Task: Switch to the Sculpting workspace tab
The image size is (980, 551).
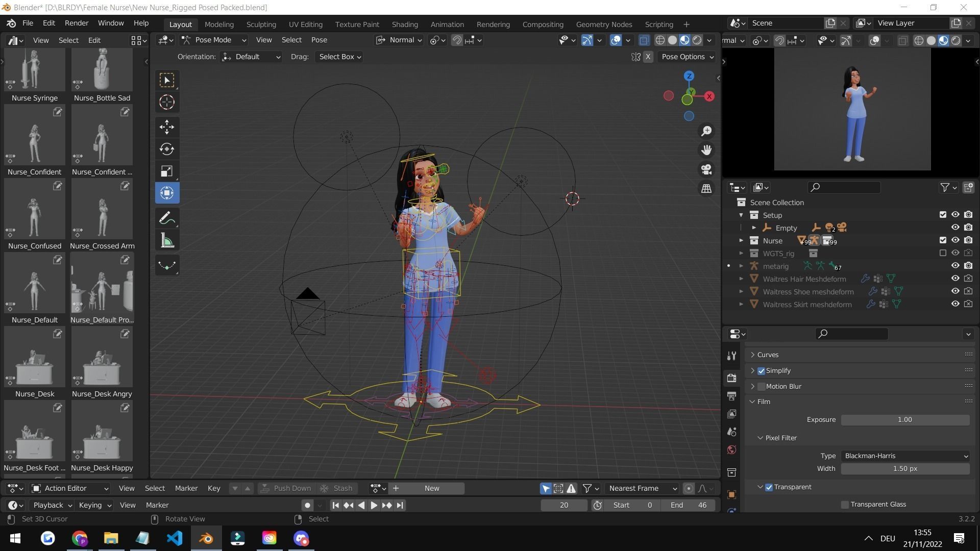Action: [x=261, y=24]
